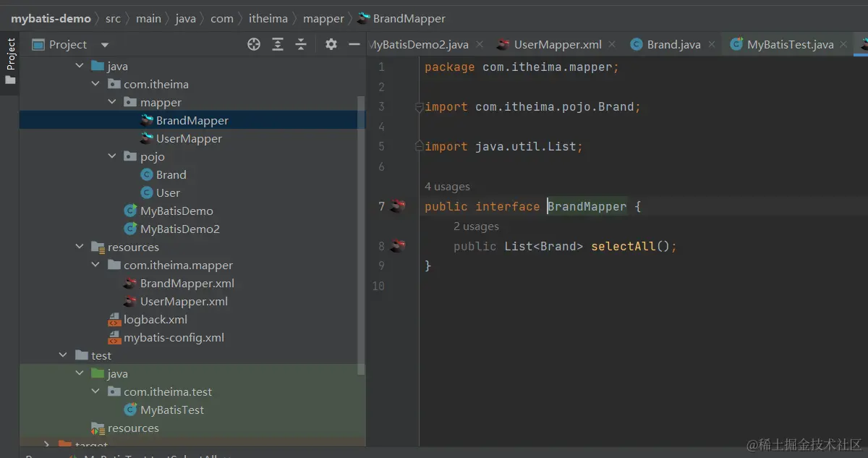Switch to Brand.java editor tab
The width and height of the screenshot is (868, 458).
(x=673, y=44)
